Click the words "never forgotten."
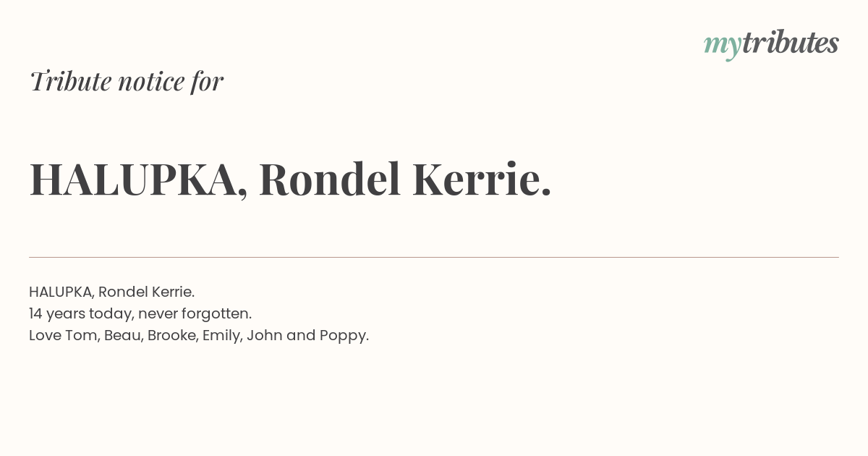Viewport: 868px width, 456px height. click(195, 313)
